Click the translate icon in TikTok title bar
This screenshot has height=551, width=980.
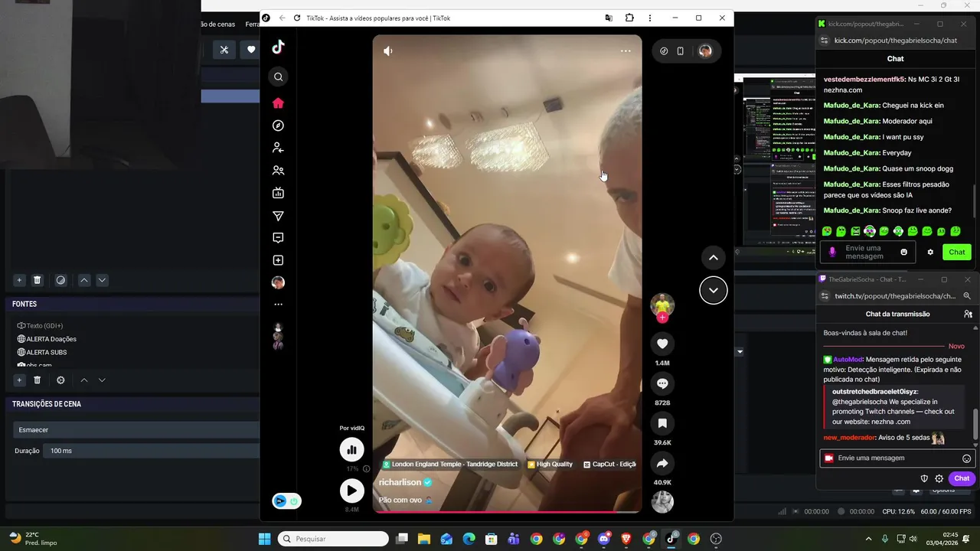tap(609, 18)
